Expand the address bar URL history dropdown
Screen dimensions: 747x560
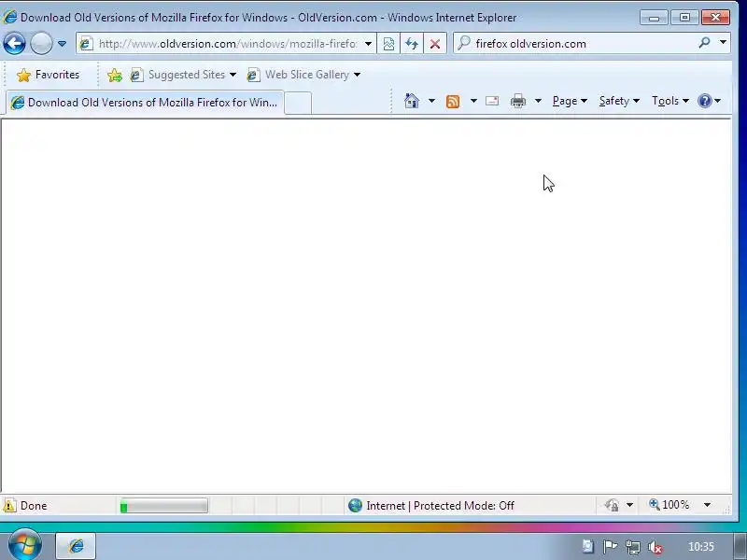pos(368,44)
